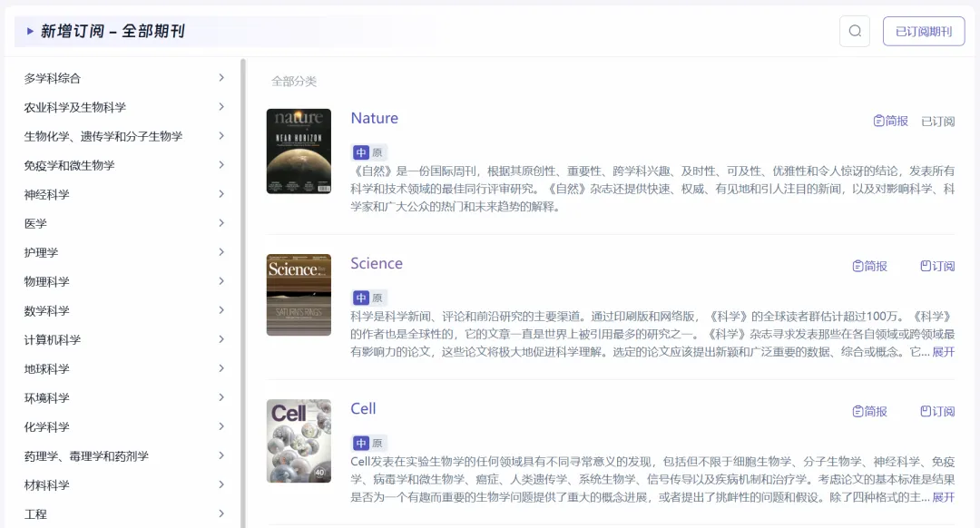Viewport: 980px width, 528px height.
Task: Expand chevron for 药理学、毒理学和药剂学
Action: [221, 455]
